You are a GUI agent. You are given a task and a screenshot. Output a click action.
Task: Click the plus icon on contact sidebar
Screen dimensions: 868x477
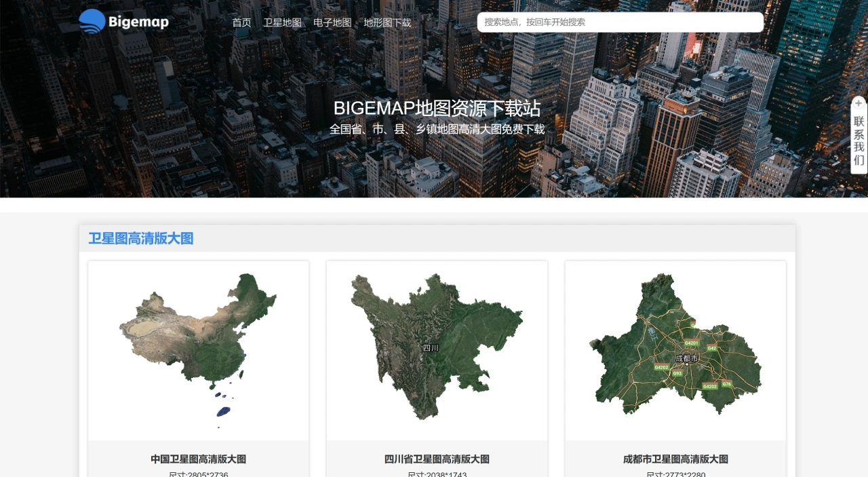coord(859,103)
